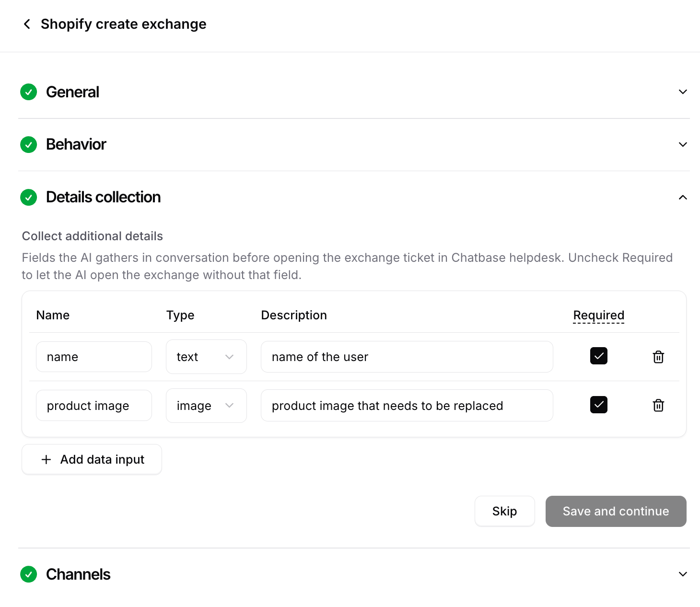Go back using the arrow next to Shopify create exchange

click(27, 24)
